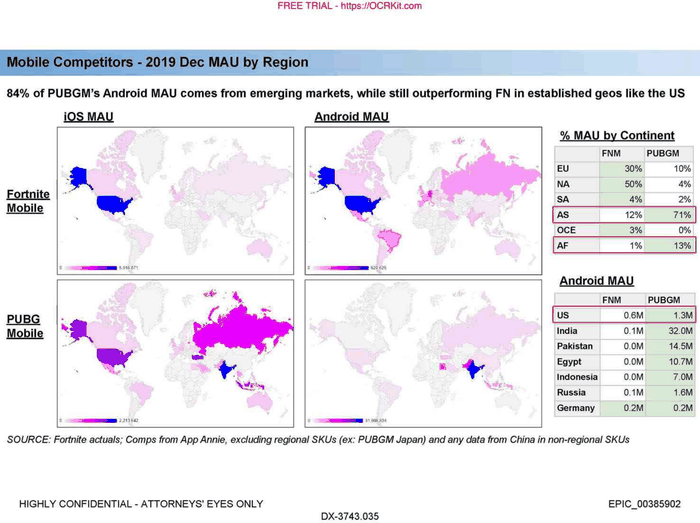Open the Fortnite Mobile iOS MAU world map
Screen dimensions: 700x523
click(x=175, y=201)
